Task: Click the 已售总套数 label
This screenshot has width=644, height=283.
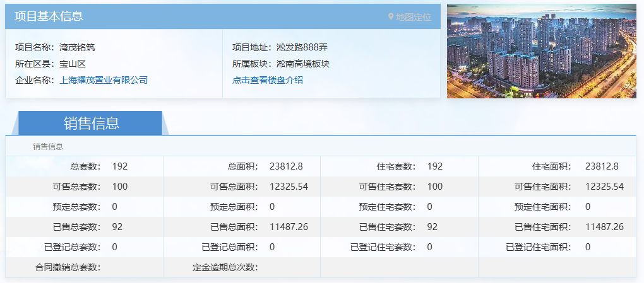Action: pos(77,227)
